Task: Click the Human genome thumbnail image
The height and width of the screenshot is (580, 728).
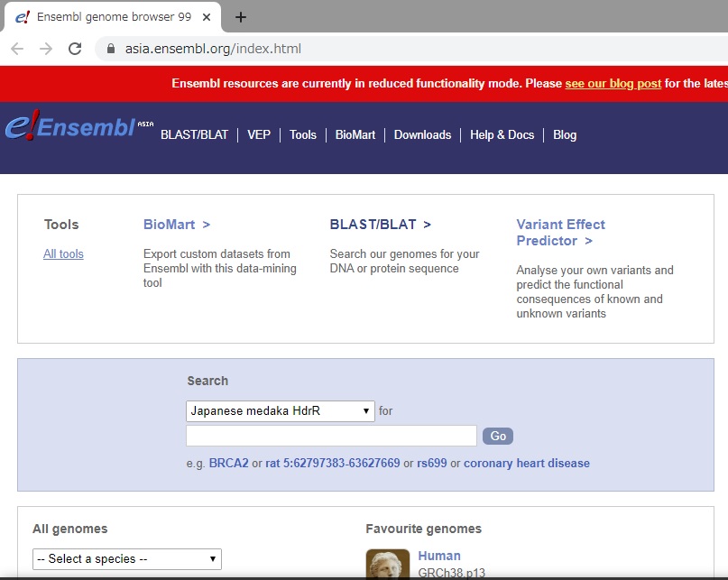Action: click(387, 564)
